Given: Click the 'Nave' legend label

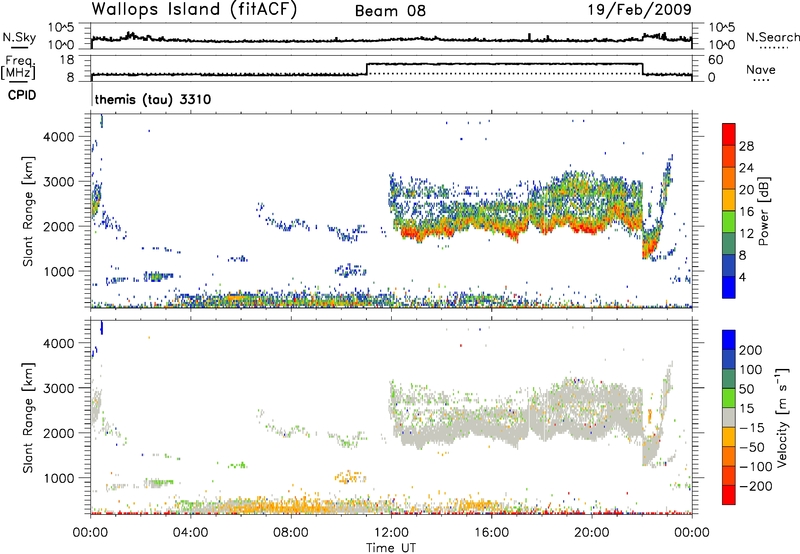Looking at the screenshot, I should coord(761,69).
